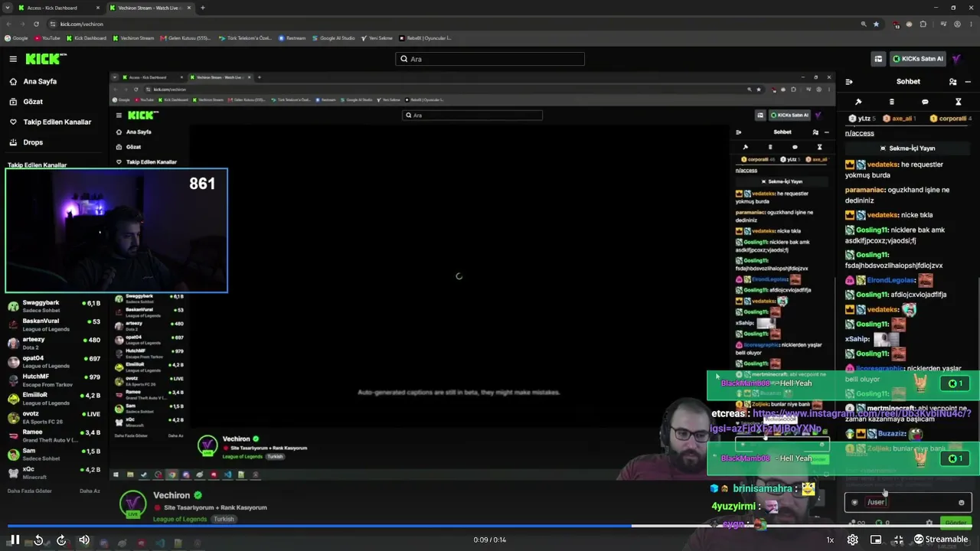Open the Restream bookmark
This screenshot has width=980, height=551.
click(x=292, y=37)
